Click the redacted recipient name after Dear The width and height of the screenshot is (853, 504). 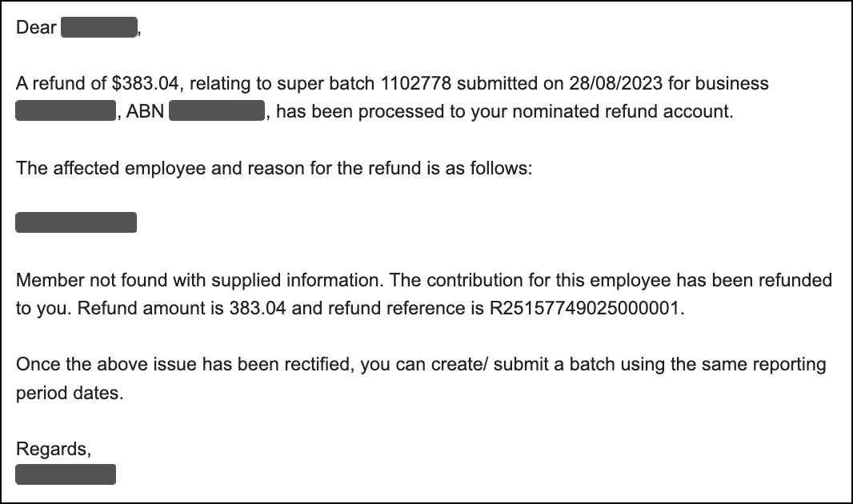click(99, 28)
